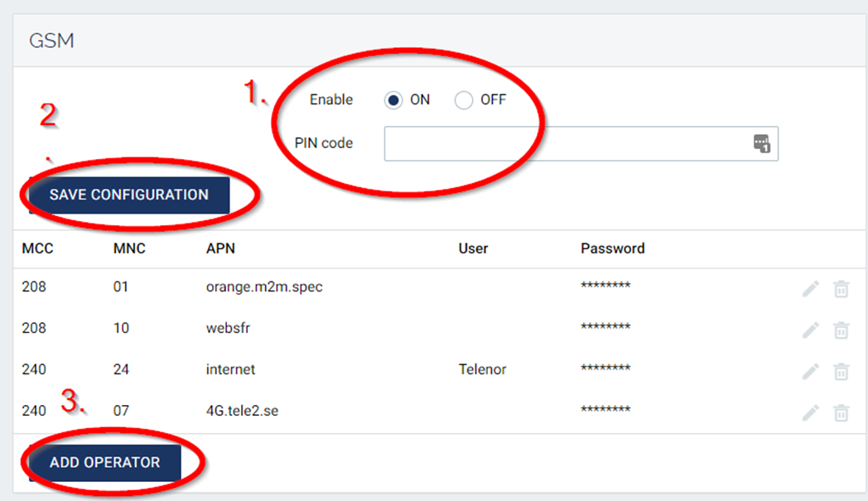
Task: Click the Enable label
Action: pos(331,99)
